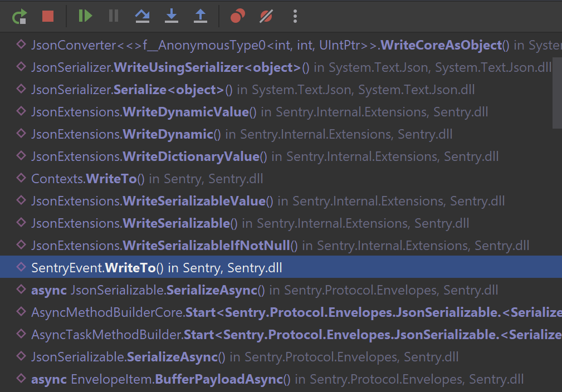Open the three-dot debugger options menu
Viewport: 562px width, 392px height.
pos(295,16)
